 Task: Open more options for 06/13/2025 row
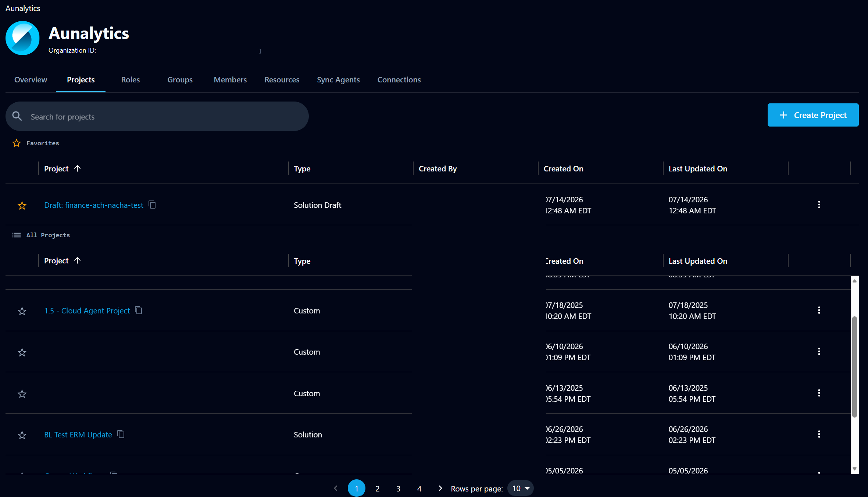819,393
